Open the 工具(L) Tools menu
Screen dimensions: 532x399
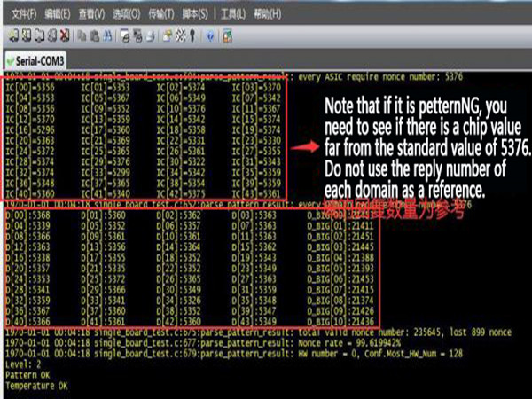(x=233, y=14)
